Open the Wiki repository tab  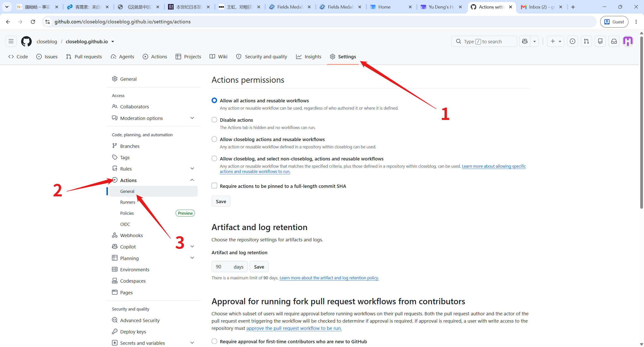click(218, 57)
